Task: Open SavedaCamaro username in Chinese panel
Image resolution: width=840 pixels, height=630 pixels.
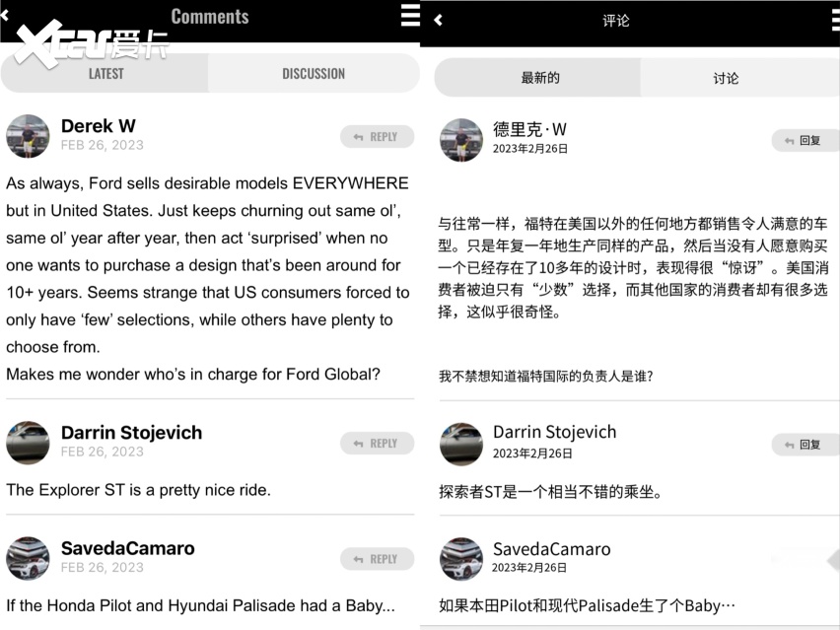Action: 551,549
